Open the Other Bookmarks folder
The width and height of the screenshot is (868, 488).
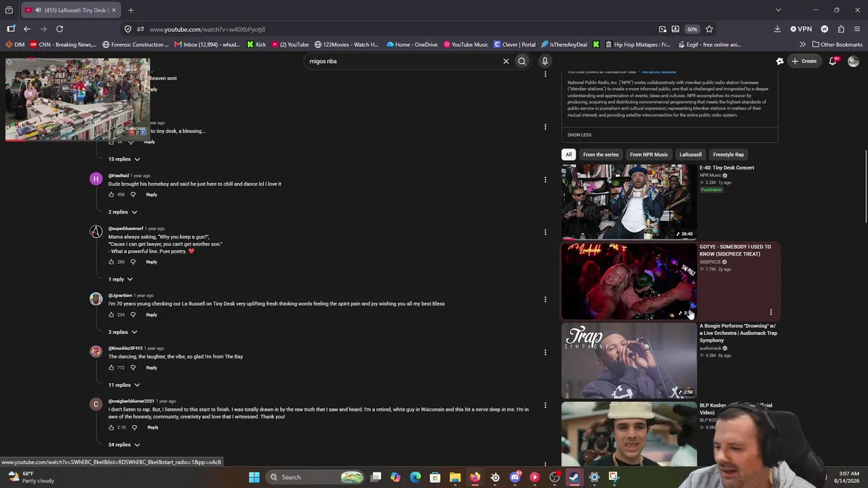click(837, 45)
